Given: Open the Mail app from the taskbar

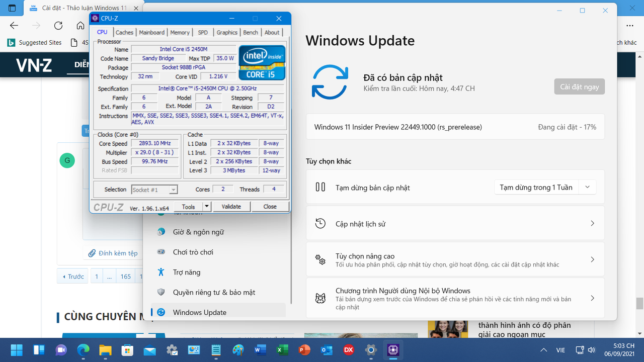Looking at the screenshot, I should (149, 350).
